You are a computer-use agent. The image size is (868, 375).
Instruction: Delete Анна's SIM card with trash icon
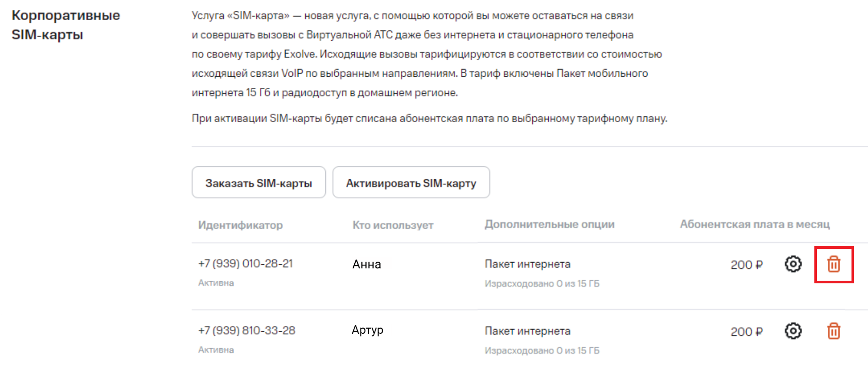point(833,264)
